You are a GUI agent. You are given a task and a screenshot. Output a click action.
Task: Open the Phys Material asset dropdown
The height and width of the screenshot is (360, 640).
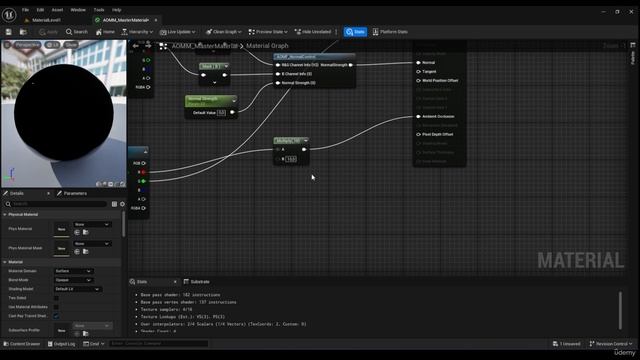tap(92, 224)
